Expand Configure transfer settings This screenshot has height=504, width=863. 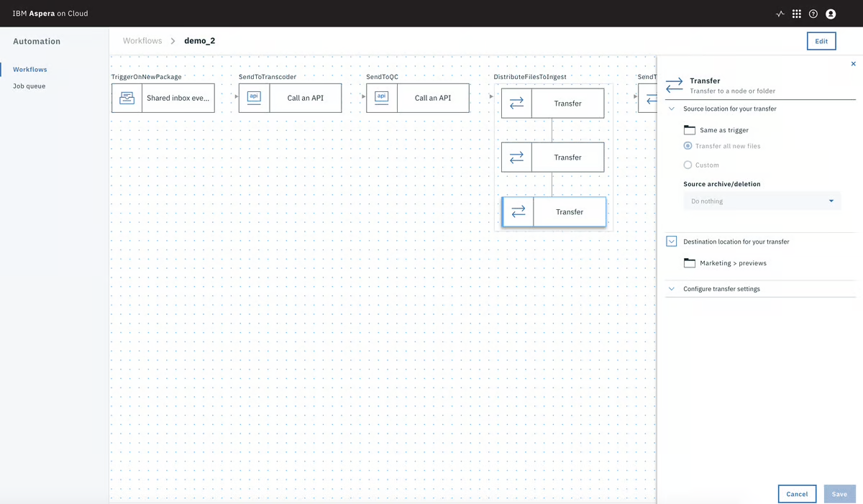(671, 288)
